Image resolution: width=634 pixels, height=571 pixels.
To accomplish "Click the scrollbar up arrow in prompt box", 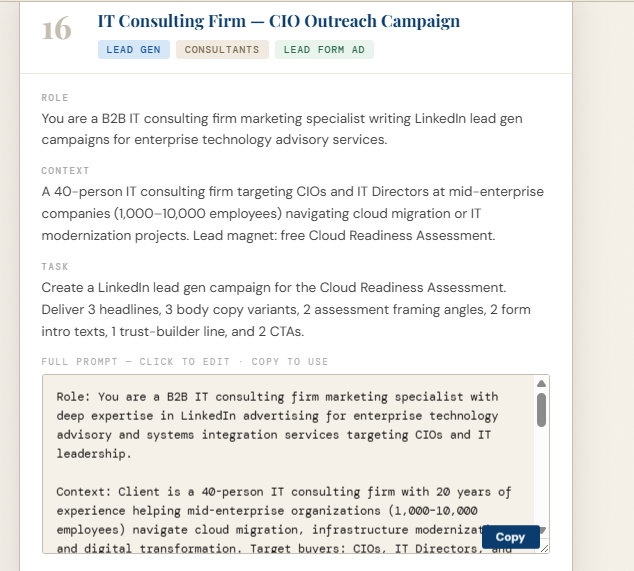I will click(x=542, y=384).
